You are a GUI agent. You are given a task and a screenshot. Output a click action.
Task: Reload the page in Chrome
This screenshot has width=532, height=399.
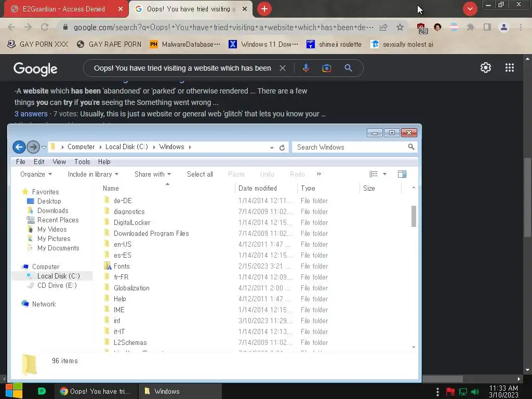pyautogui.click(x=45, y=27)
